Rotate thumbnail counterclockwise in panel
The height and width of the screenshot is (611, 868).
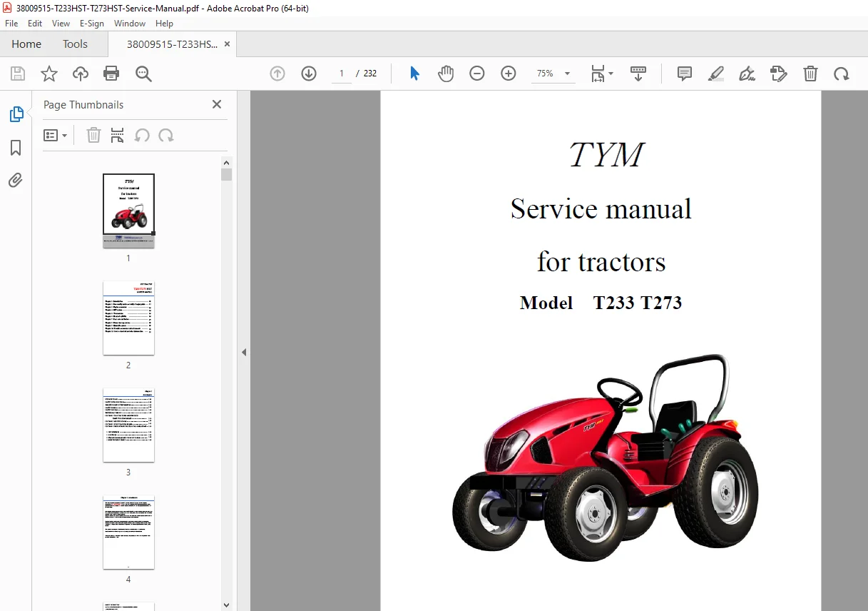[142, 135]
